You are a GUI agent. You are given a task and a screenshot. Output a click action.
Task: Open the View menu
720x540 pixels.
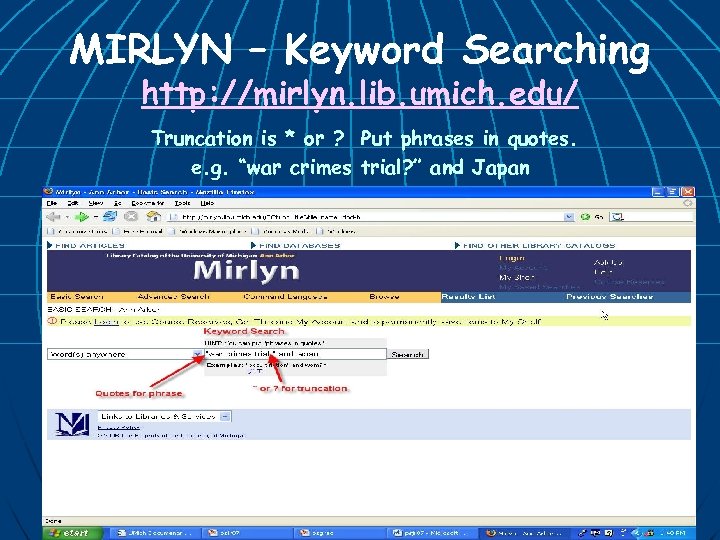pos(96,203)
